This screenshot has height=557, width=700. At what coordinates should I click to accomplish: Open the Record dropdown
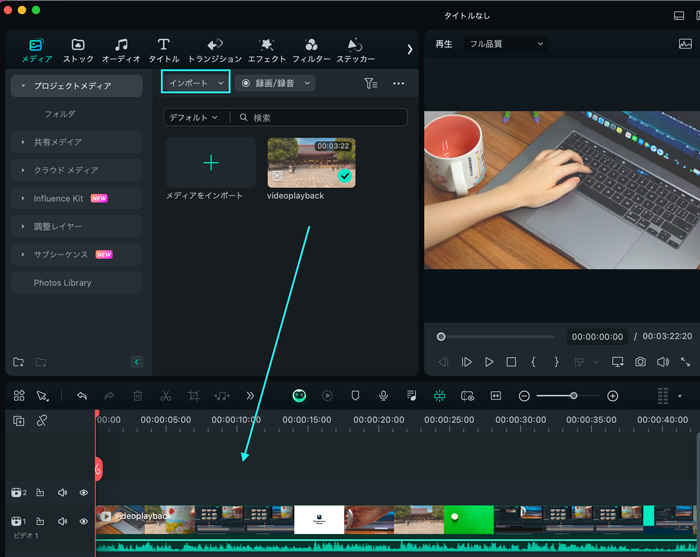pyautogui.click(x=275, y=83)
